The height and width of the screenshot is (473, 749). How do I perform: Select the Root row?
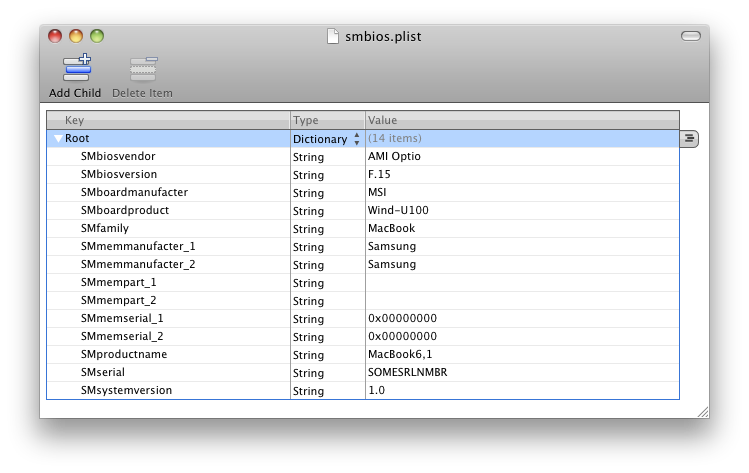tap(363, 139)
